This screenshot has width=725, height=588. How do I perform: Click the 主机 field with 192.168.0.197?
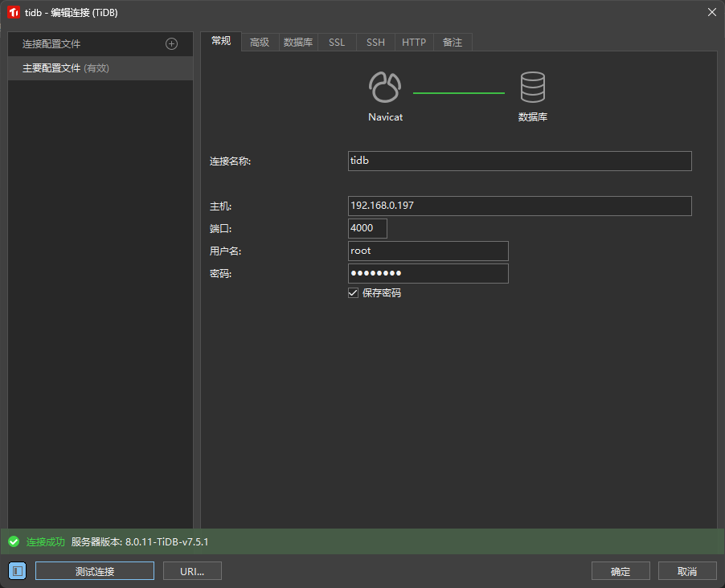(520, 206)
